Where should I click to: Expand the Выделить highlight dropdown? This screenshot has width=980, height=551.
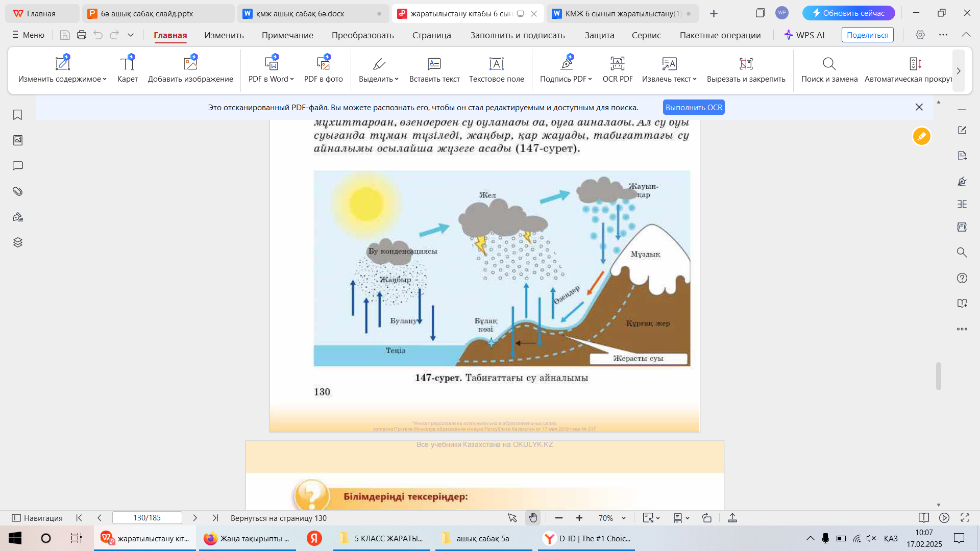(x=397, y=79)
